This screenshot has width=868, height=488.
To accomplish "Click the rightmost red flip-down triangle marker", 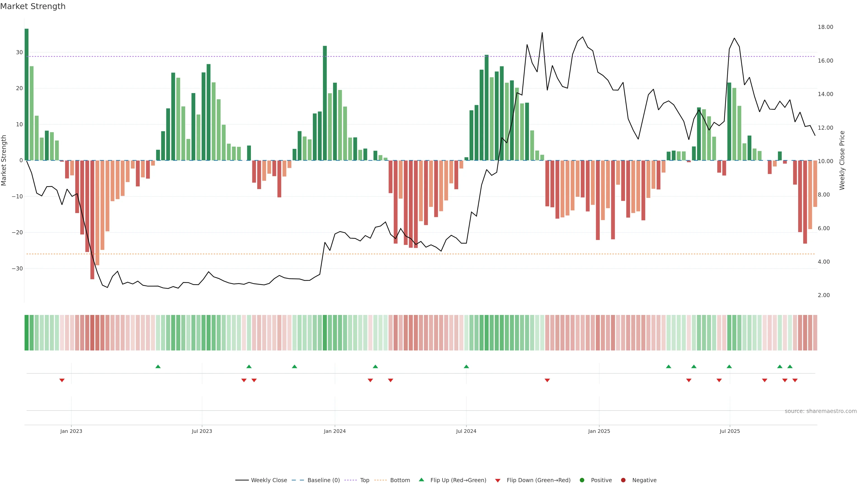I will [795, 380].
